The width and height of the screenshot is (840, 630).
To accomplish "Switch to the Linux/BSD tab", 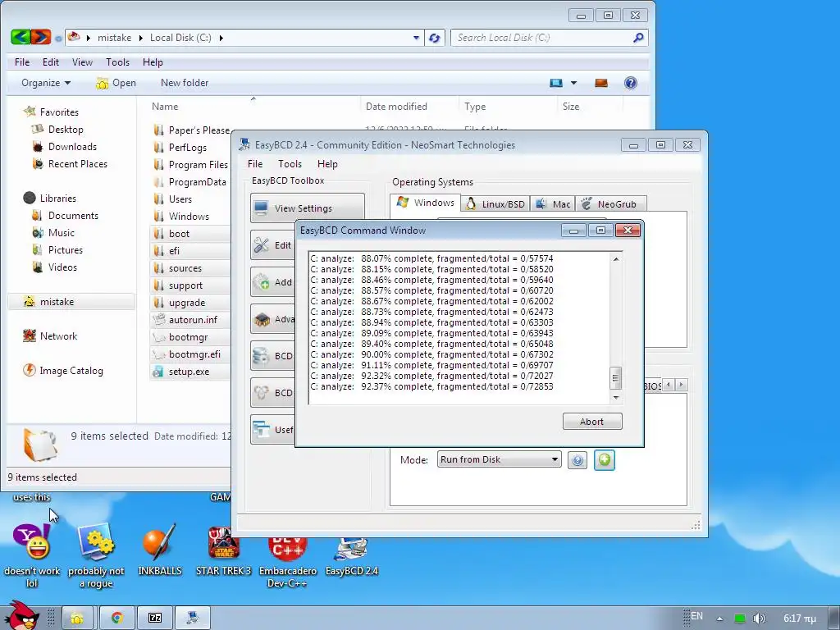I will click(x=495, y=204).
